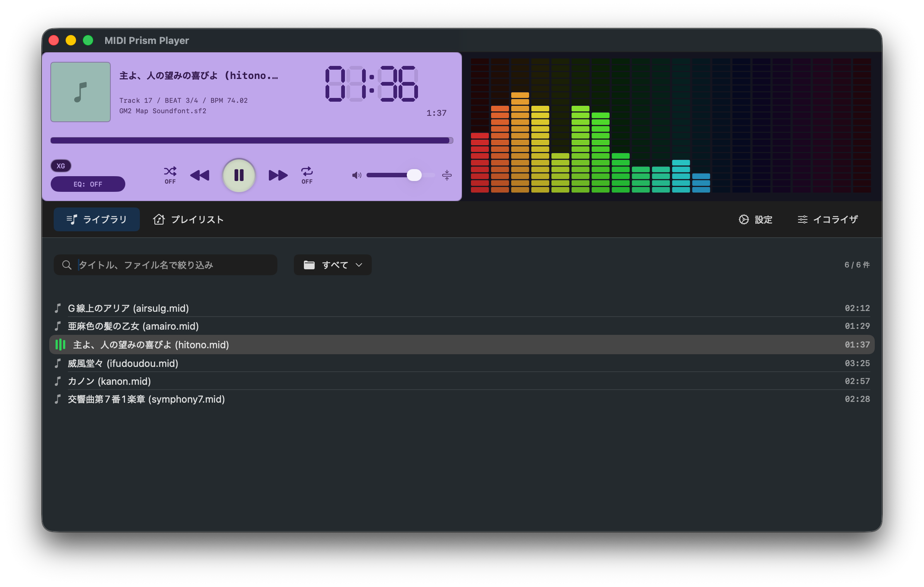This screenshot has width=924, height=587.
Task: Open the 設定 settings panel
Action: click(x=755, y=219)
